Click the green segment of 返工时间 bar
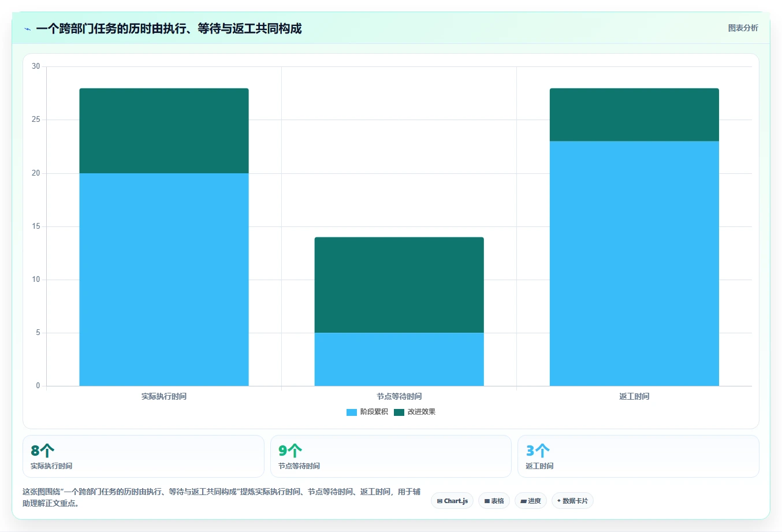Screen dimensions: 782x532 (x=634, y=115)
